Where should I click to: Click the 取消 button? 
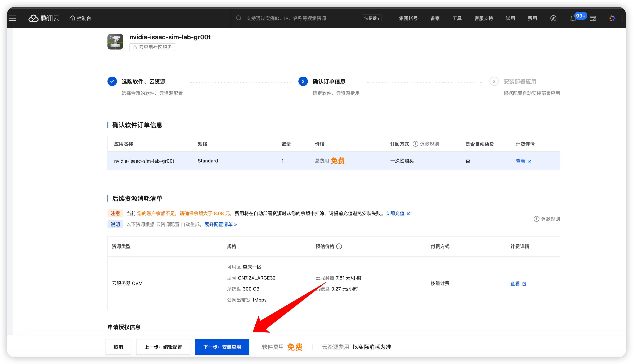click(118, 347)
